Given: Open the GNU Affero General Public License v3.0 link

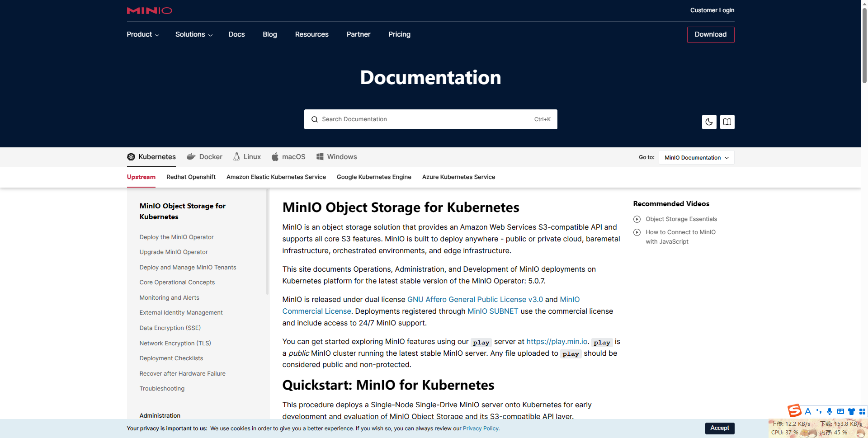Looking at the screenshot, I should pos(475,299).
